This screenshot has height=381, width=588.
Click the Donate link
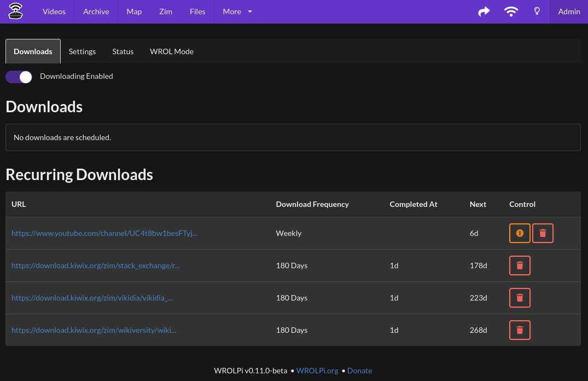(x=359, y=371)
